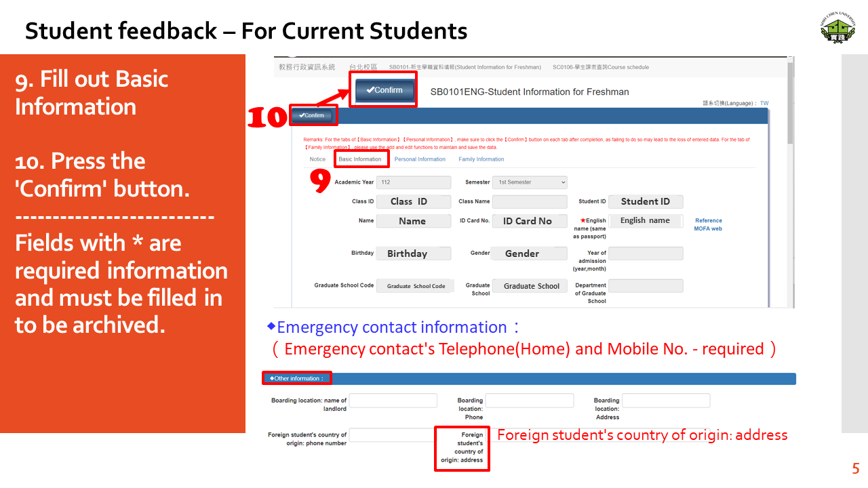Switch language via the TW link
This screenshot has width=868, height=488.
764,104
